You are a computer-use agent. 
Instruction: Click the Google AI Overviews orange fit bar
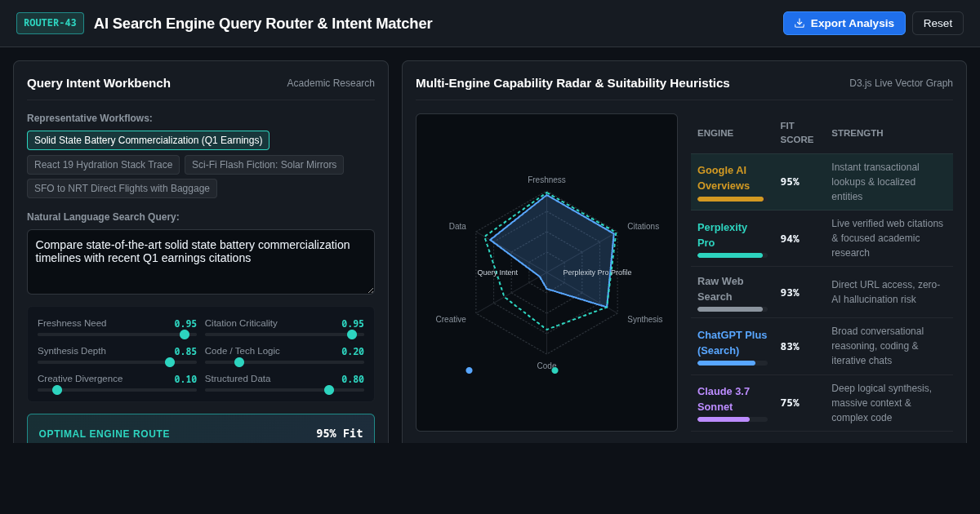730,199
